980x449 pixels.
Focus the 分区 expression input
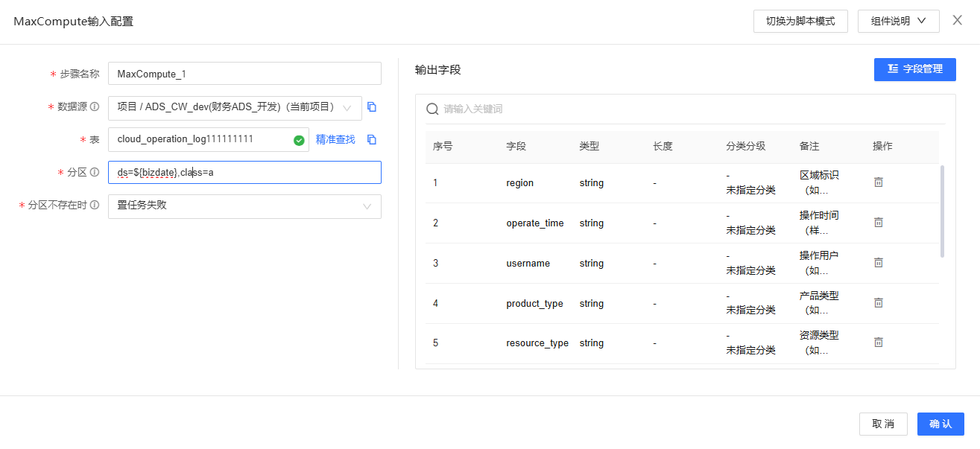[244, 172]
